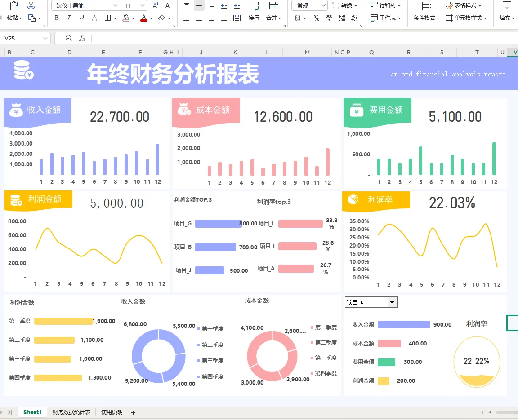518x420 pixels.
Task: Increase font size with the A+ icon
Action: (x=156, y=5)
